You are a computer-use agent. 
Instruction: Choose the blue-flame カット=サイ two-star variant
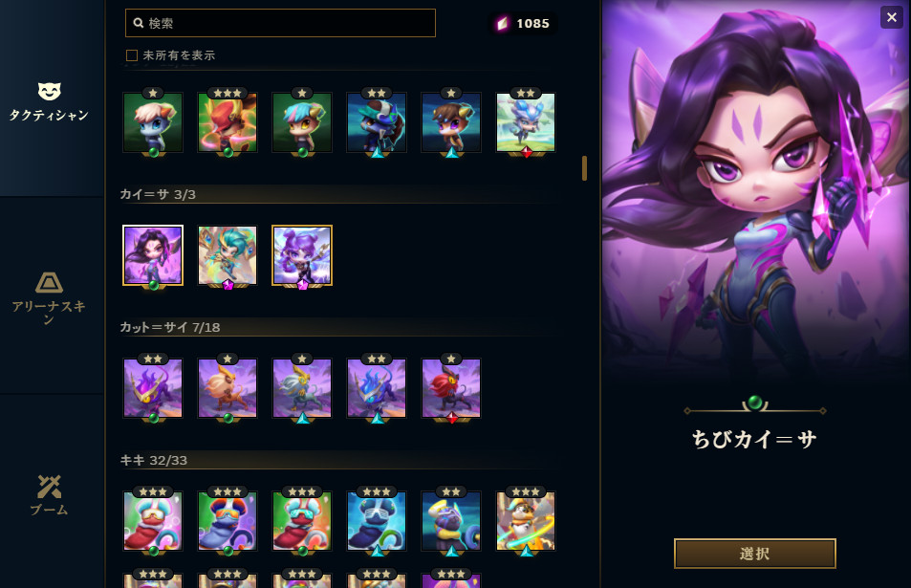(377, 388)
